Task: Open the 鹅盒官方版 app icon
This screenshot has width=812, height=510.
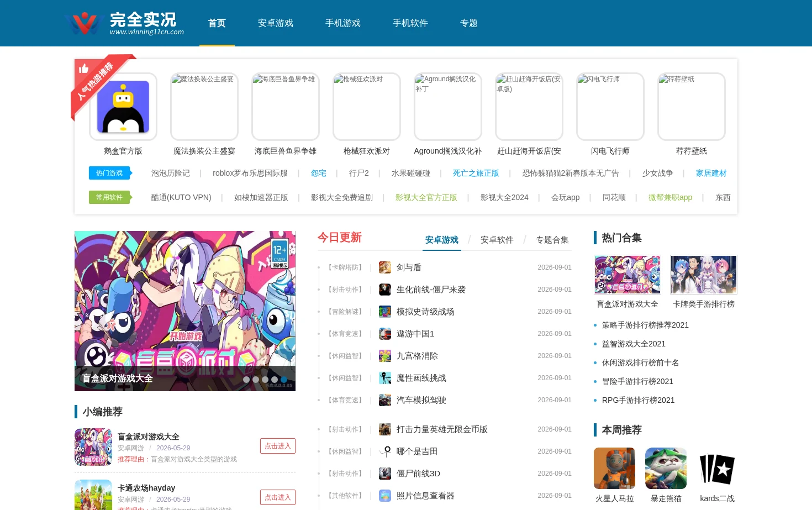Action: [123, 107]
